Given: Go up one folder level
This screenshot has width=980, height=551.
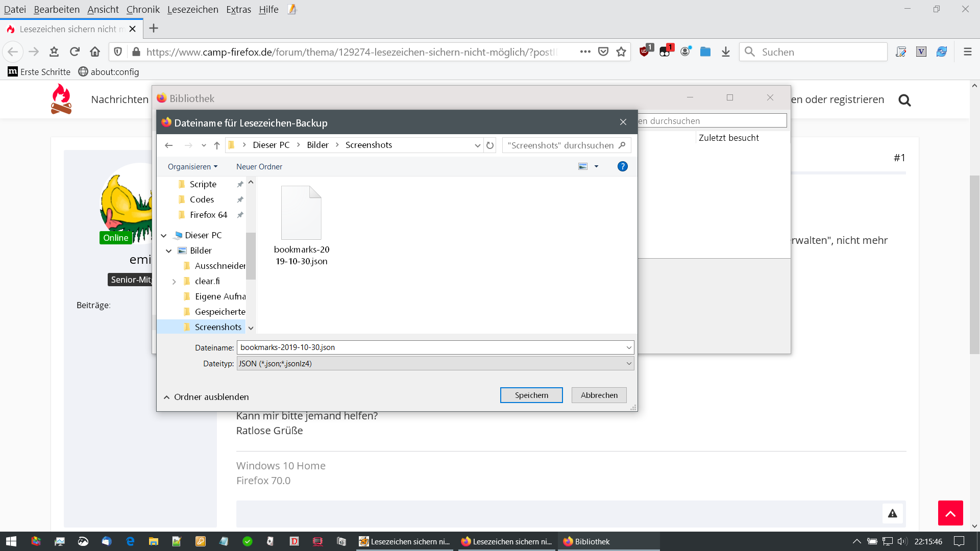Looking at the screenshot, I should click(217, 145).
